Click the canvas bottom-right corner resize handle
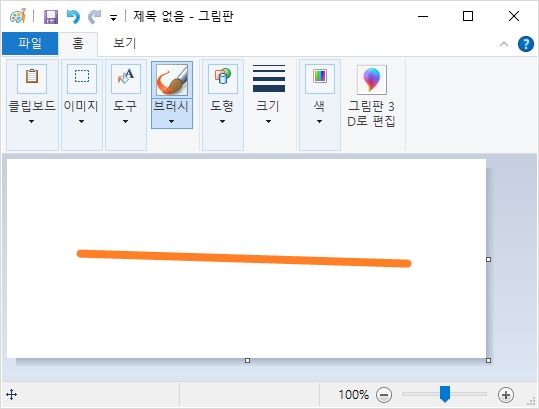Viewport: 539px width, 409px height. coord(488,361)
